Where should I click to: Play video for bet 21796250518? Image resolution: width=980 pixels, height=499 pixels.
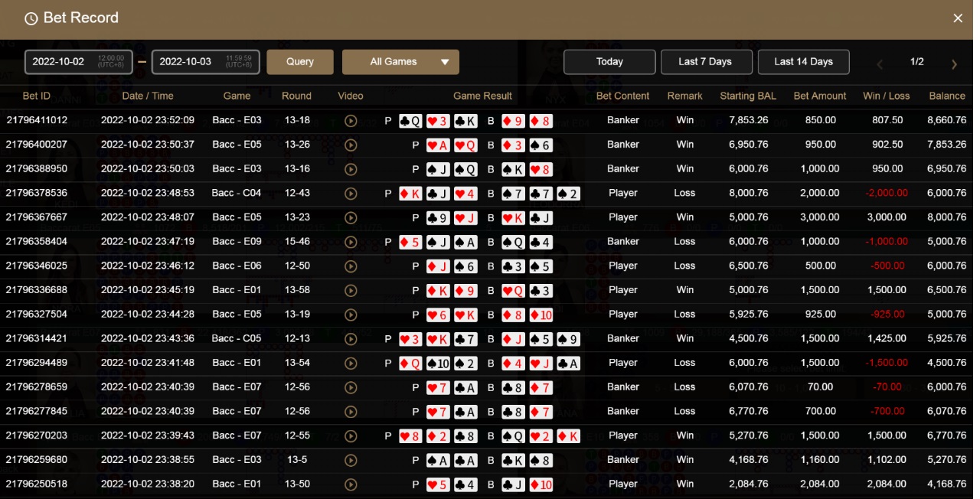[351, 484]
